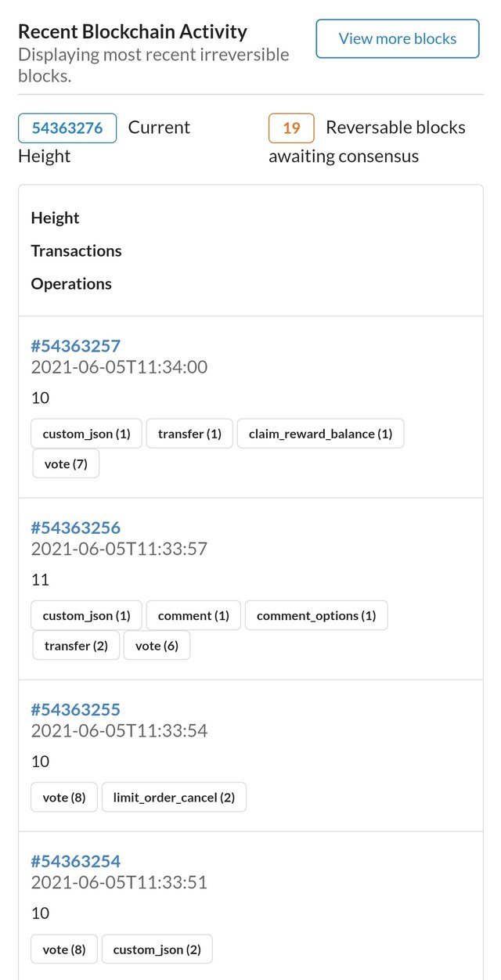Select the vote (6) operation tag

point(157,647)
